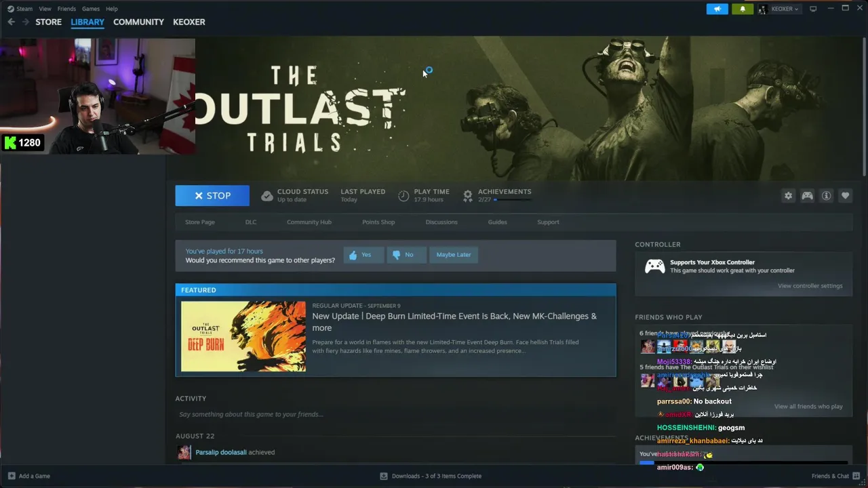Open controller layout icon
Screen dimensions: 868x488
(807, 195)
